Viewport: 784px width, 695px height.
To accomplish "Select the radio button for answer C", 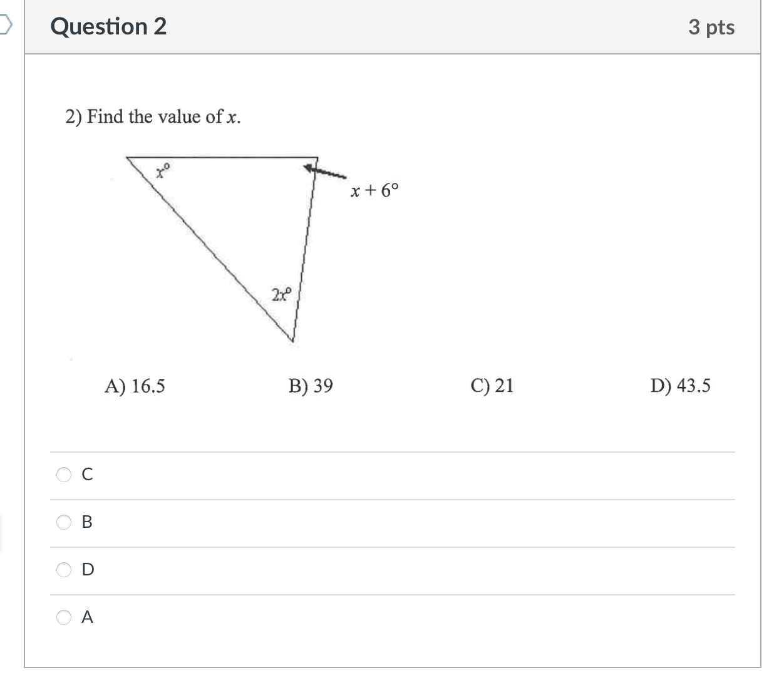I will point(64,475).
